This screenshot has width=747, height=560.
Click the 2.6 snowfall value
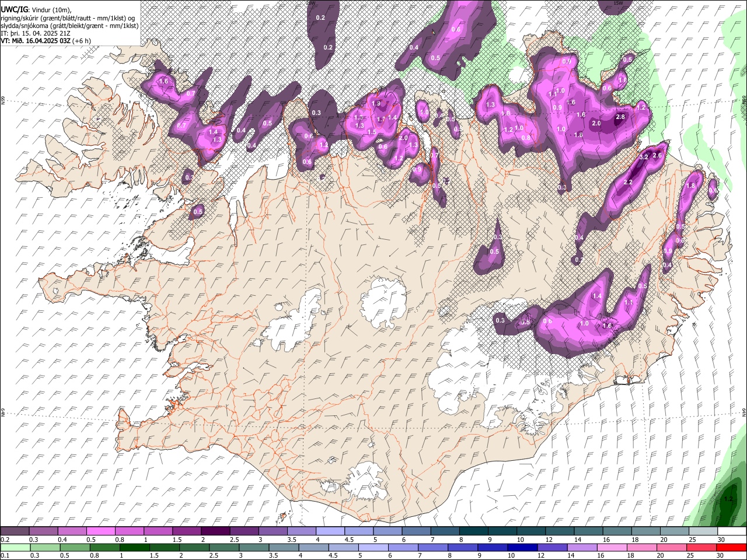[x=657, y=155]
